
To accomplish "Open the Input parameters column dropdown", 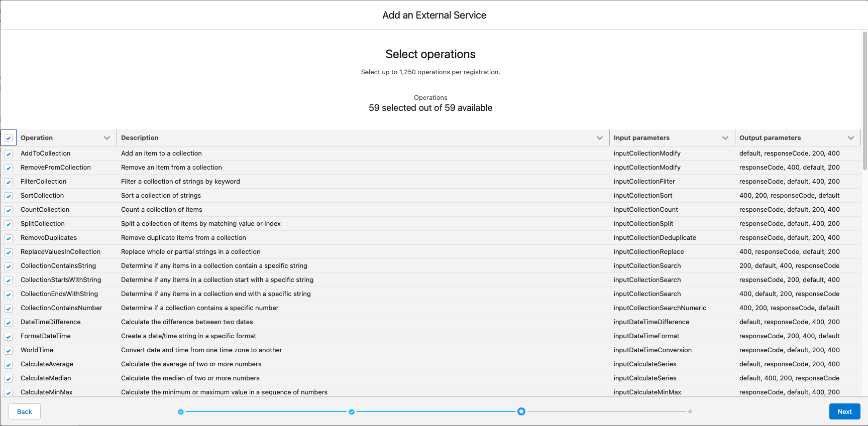I will (725, 137).
